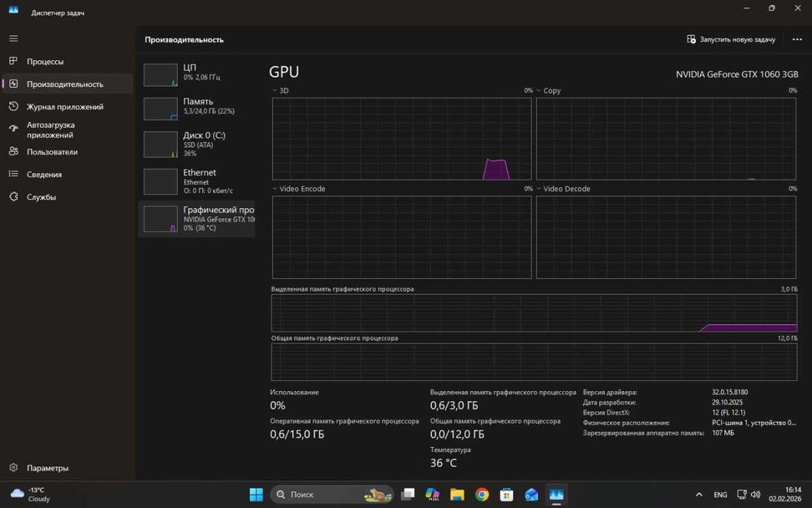Select Графический процессор GTX 1060 item
The width and height of the screenshot is (812, 508).
197,219
